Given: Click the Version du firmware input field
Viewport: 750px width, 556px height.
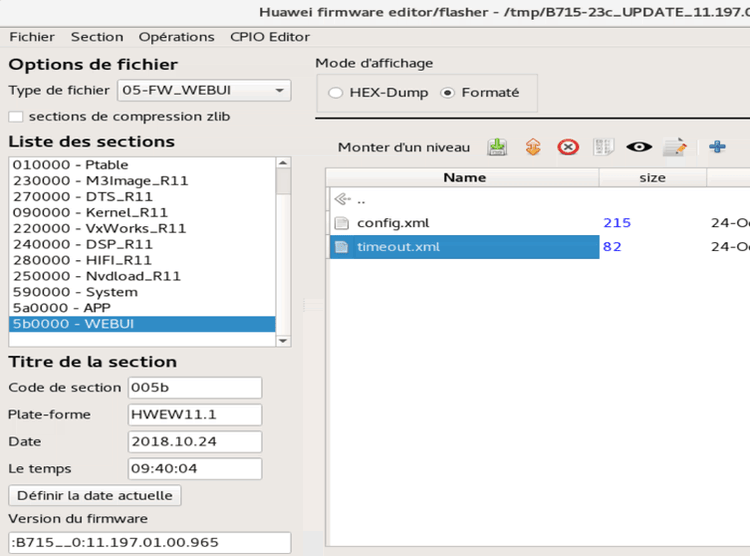Looking at the screenshot, I should pyautogui.click(x=150, y=543).
